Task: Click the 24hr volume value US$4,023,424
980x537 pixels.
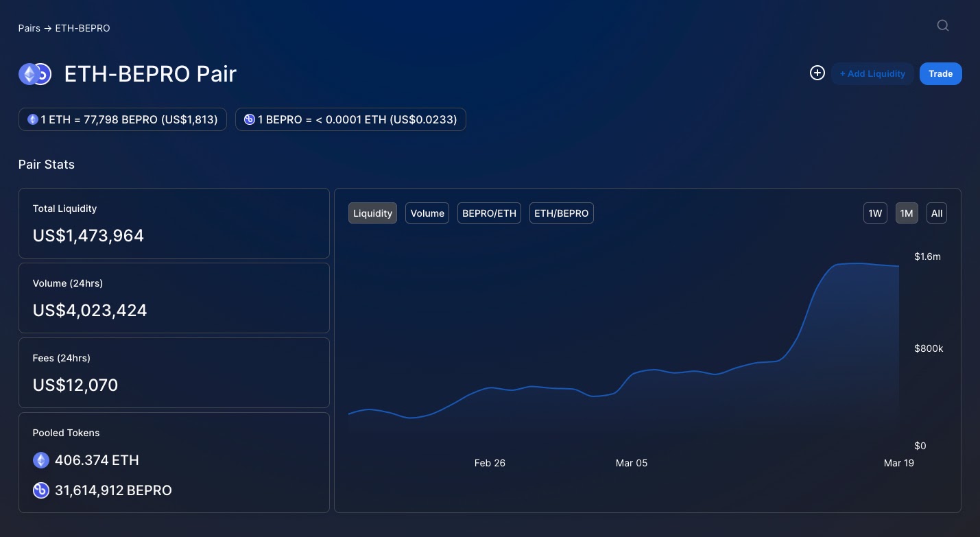Action: 90,311
